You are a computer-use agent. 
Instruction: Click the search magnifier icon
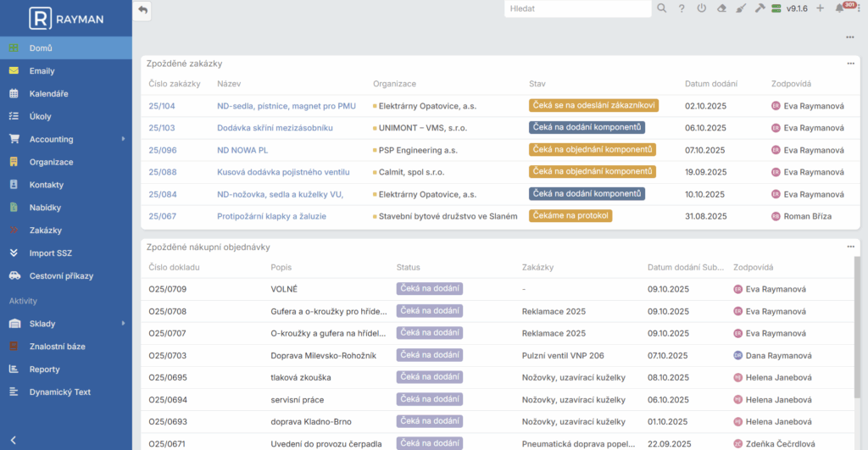click(x=661, y=8)
